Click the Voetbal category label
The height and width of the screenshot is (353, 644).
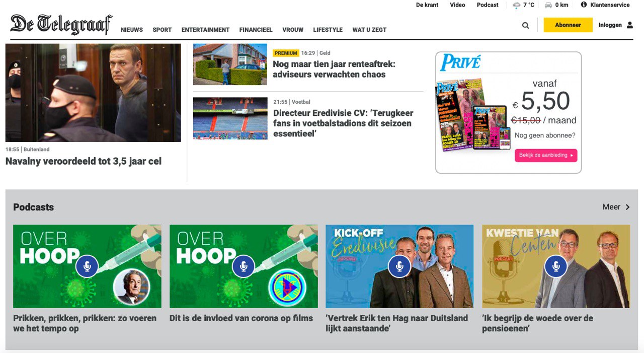click(x=301, y=102)
